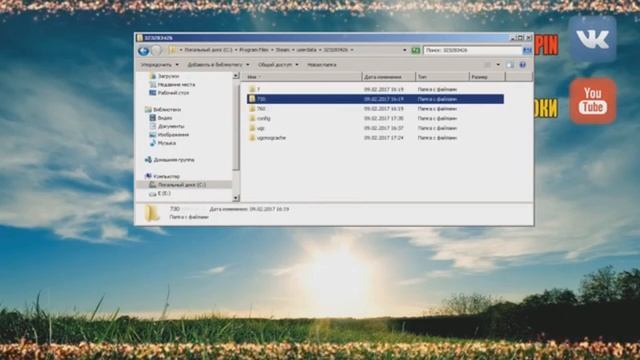This screenshot has width=640, height=360.
Task: Expand the arrow after Steam in breadcrumb
Action: pyautogui.click(x=293, y=50)
